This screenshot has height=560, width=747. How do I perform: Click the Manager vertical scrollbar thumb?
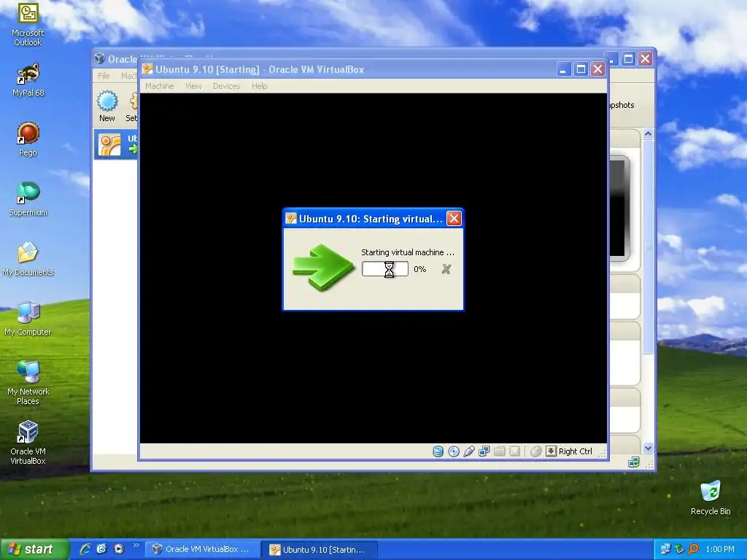pyautogui.click(x=648, y=246)
